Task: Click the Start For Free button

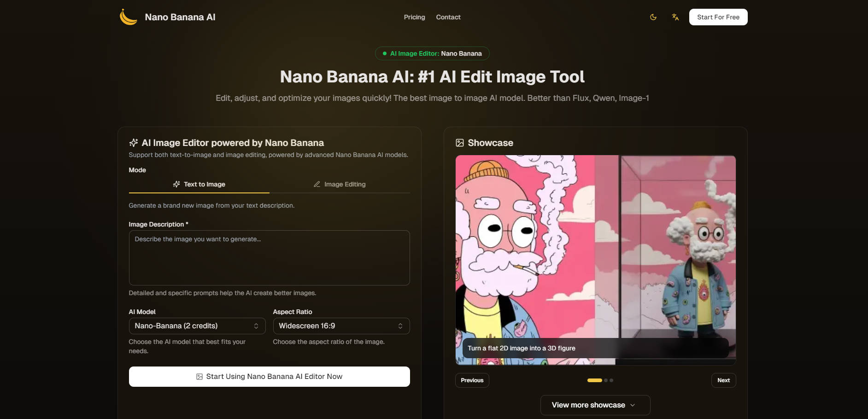Action: pos(718,17)
